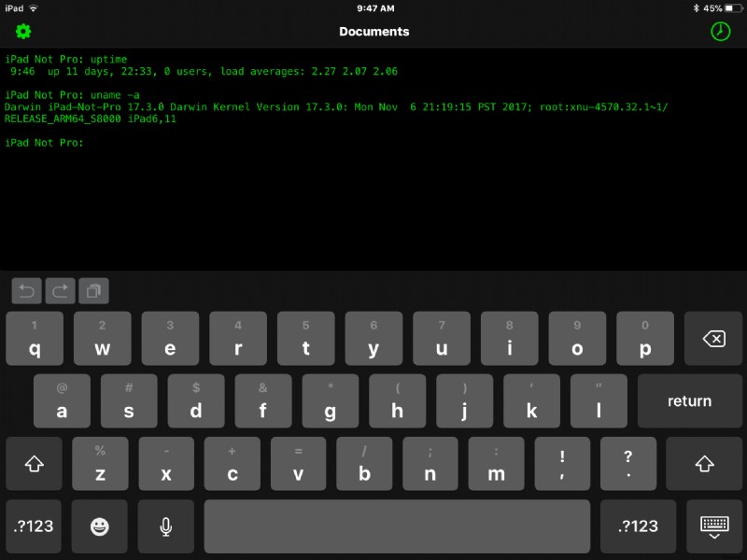The height and width of the screenshot is (560, 747).
Task: Undo last input with the undo arrow
Action: coord(26,290)
